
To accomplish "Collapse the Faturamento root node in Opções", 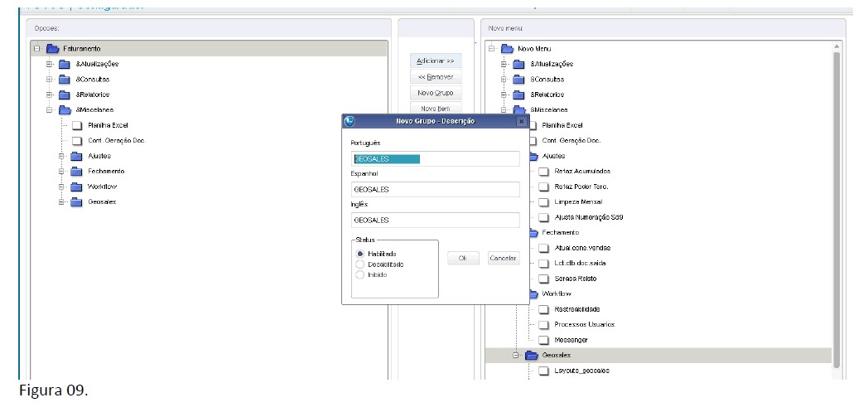I will tap(37, 49).
